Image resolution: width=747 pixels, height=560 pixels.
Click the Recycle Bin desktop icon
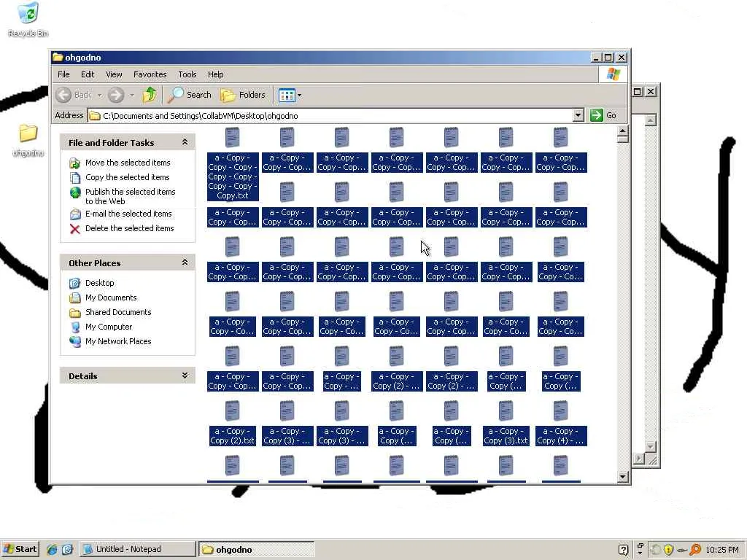point(28,19)
